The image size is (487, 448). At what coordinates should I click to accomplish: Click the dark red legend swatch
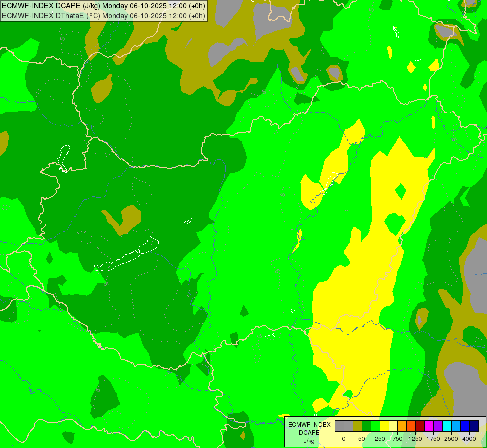click(x=420, y=426)
